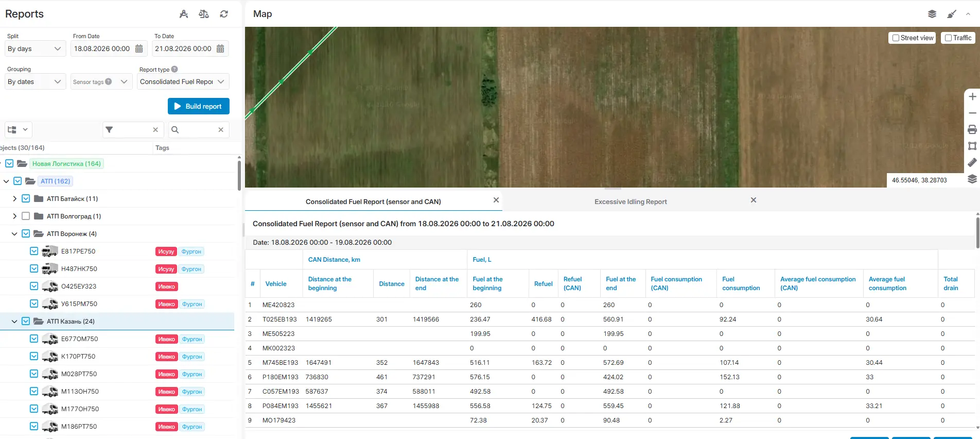
Task: Select the ruler measurement tool on map
Action: click(x=972, y=162)
